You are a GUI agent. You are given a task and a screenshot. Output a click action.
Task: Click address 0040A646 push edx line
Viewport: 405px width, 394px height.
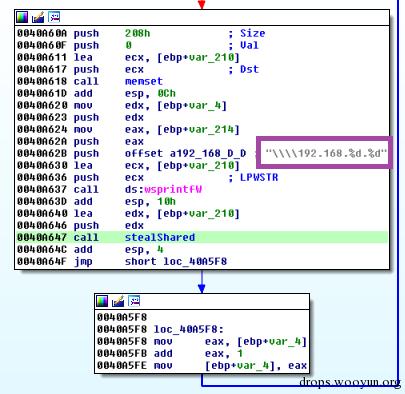80,225
